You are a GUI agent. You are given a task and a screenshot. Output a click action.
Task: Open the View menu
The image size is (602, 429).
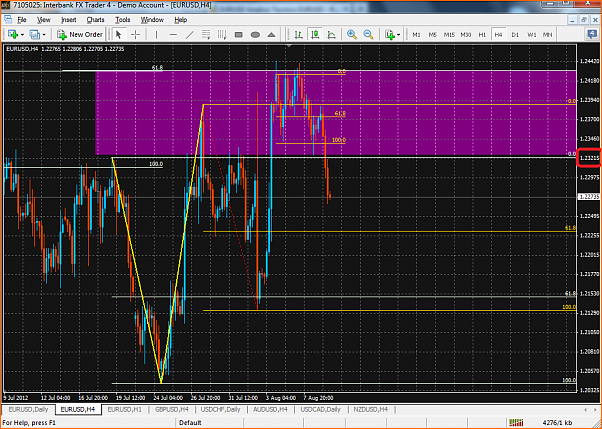(x=44, y=20)
